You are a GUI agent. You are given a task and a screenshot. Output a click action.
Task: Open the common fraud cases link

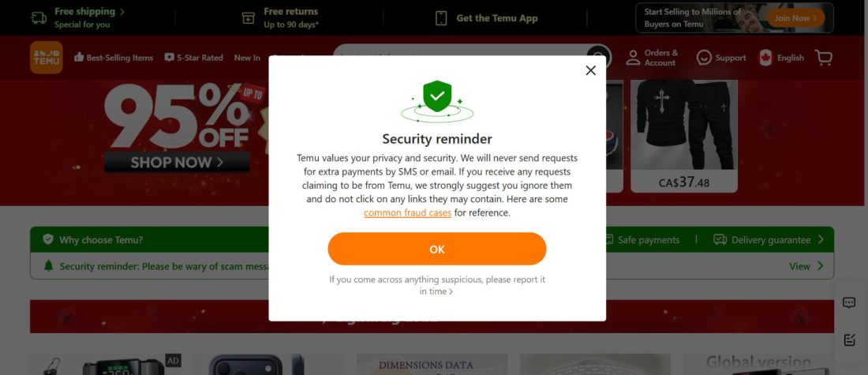click(x=407, y=212)
